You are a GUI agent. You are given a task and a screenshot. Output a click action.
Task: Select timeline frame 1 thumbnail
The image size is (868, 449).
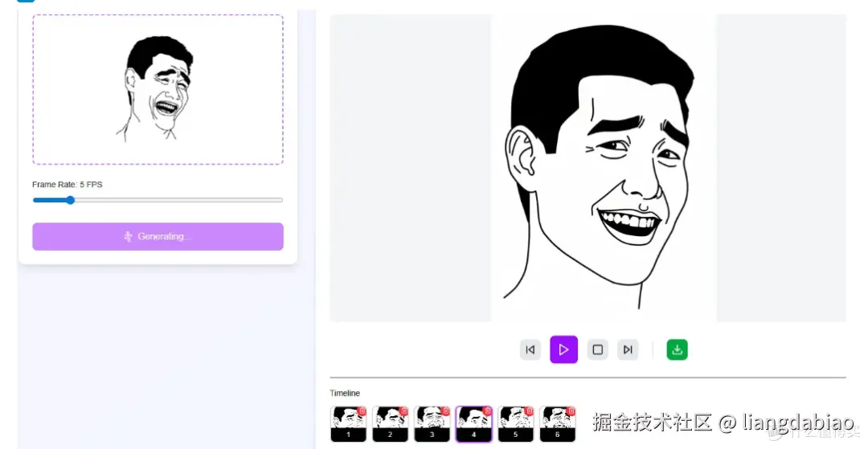coord(348,424)
